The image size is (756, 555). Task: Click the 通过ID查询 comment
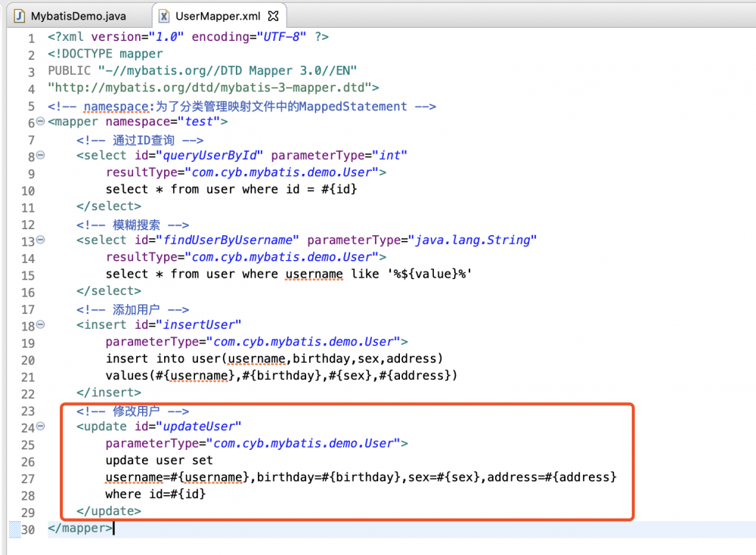[140, 141]
